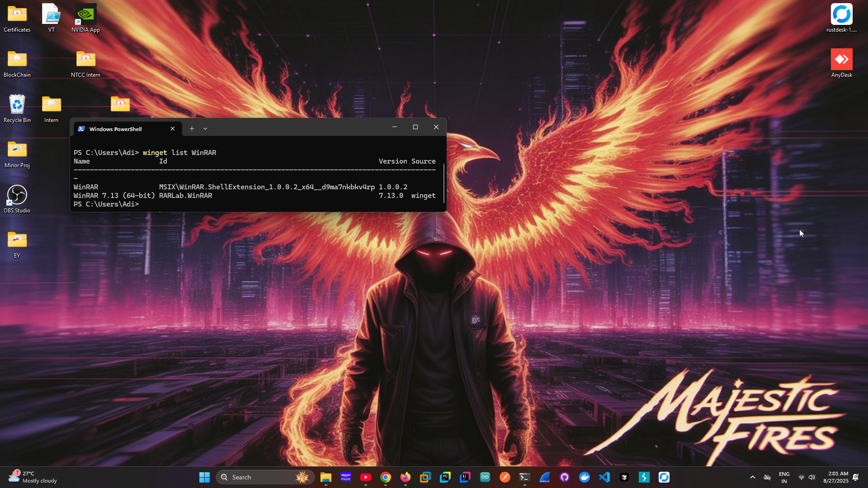Open RustDesk from the taskbar
This screenshot has width=868, height=488.
coord(664,477)
